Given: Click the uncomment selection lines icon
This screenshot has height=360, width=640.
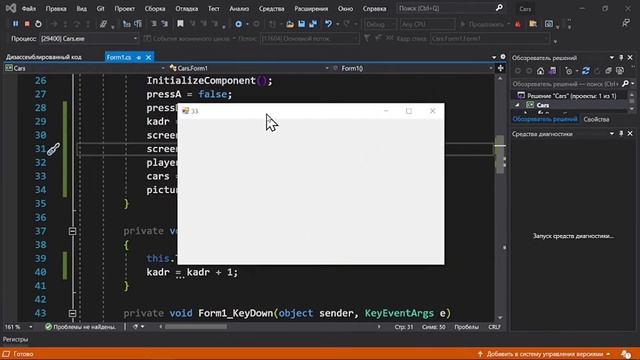Looking at the screenshot, I should coord(164,24).
